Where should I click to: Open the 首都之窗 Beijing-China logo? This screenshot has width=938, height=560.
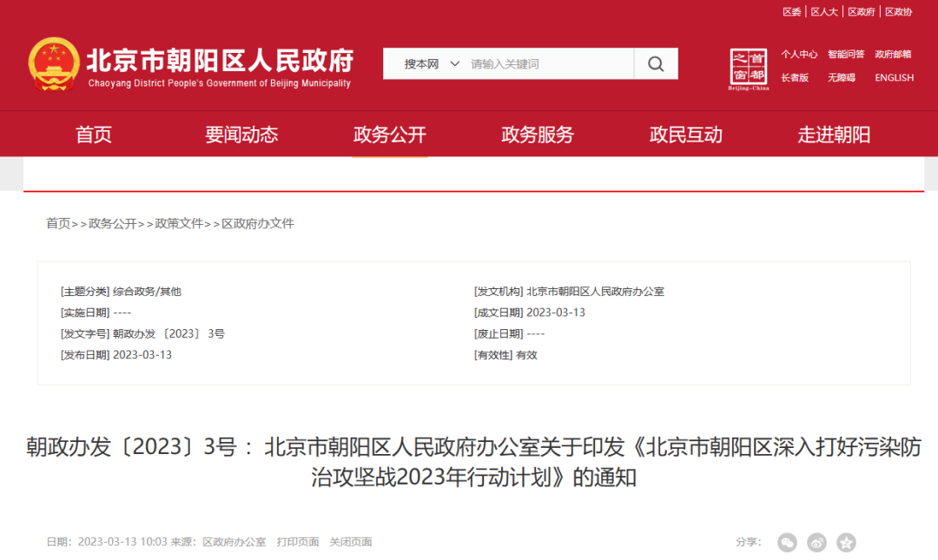coord(749,69)
